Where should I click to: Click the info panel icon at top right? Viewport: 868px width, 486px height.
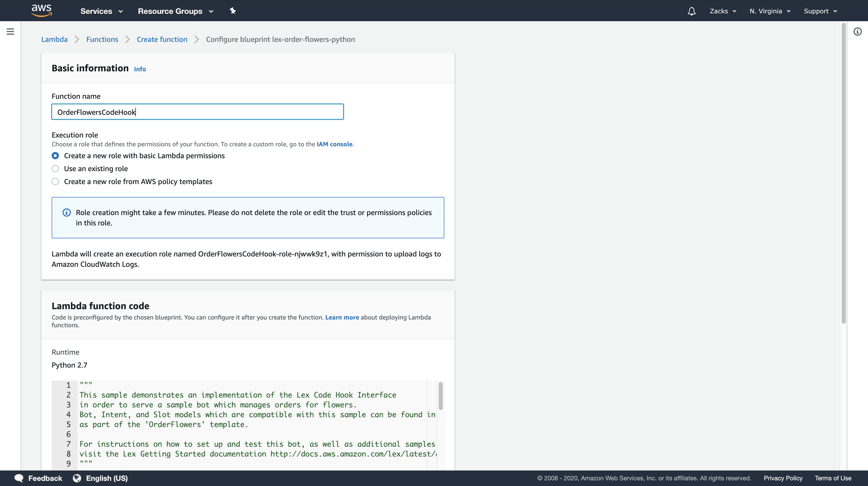[x=857, y=32]
